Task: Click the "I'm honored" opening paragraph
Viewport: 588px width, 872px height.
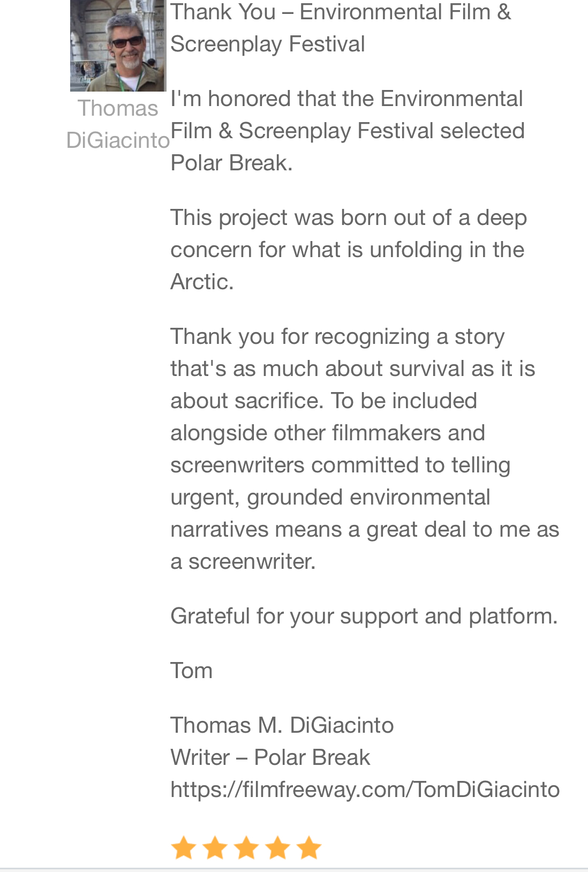Action: coord(347,131)
